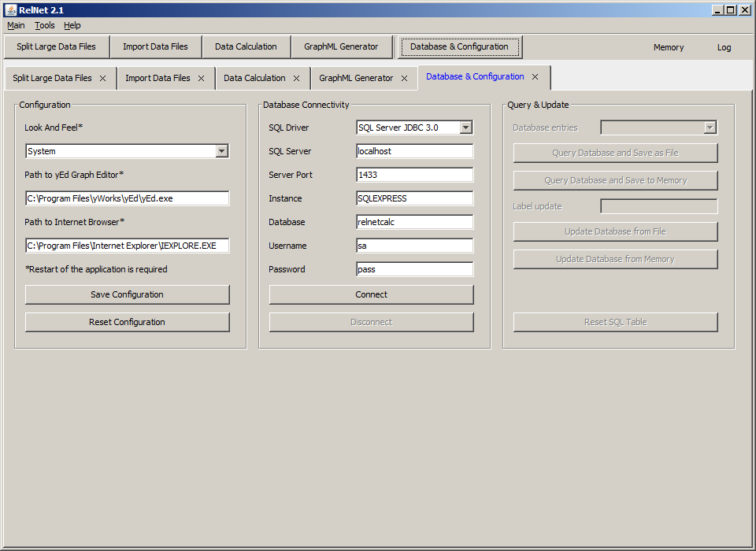Click the SQL Server input field
This screenshot has height=551, width=756.
tap(415, 151)
